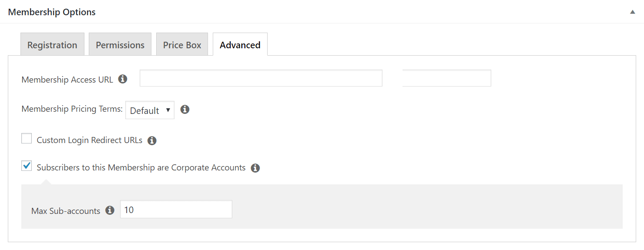Click the info icon after Pricing Terms dropdown
The width and height of the screenshot is (644, 250).
[x=185, y=110]
